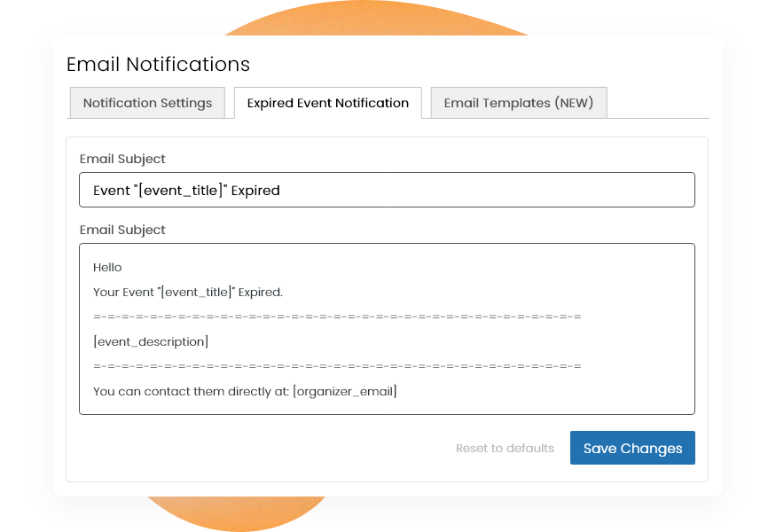Click the Save Changes button

pos(631,448)
